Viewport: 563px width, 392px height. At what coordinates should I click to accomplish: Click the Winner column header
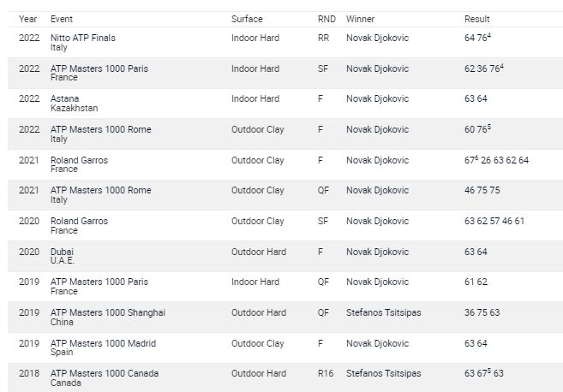(x=360, y=19)
